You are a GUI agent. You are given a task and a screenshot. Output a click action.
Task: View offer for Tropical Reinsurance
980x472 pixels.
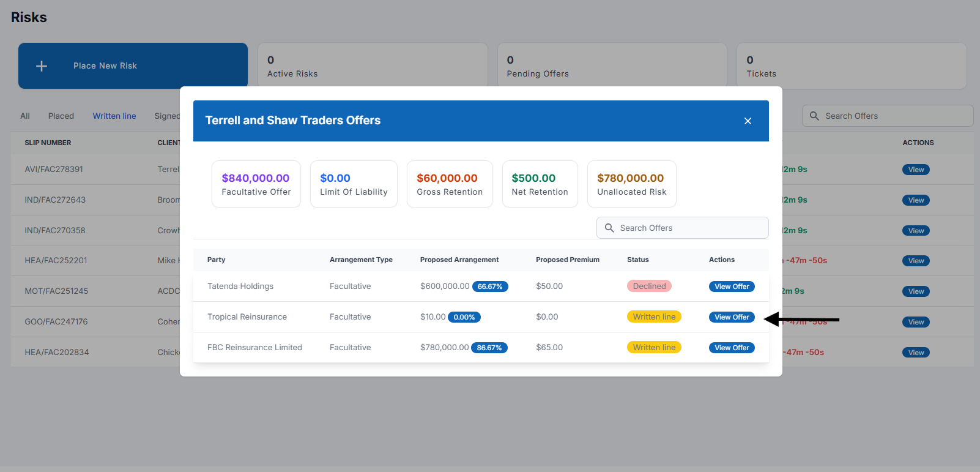pyautogui.click(x=732, y=317)
